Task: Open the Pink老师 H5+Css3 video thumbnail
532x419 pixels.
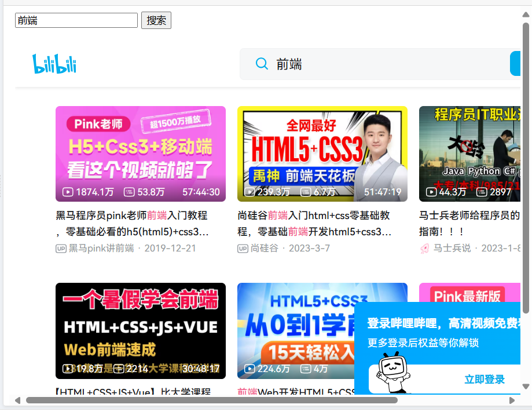Action: point(141,154)
